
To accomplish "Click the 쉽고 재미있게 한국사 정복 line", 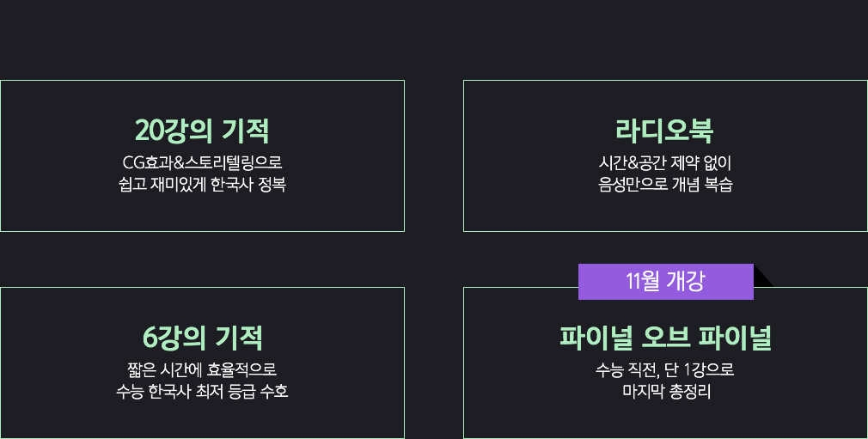I will (x=202, y=185).
